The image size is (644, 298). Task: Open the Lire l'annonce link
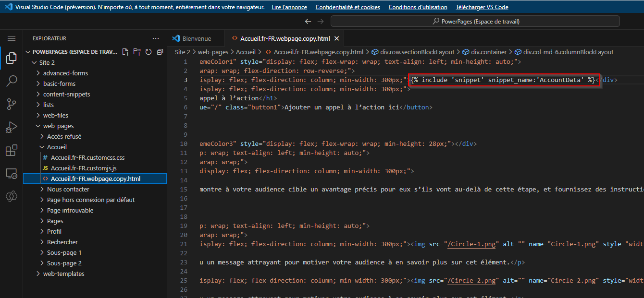point(289,7)
